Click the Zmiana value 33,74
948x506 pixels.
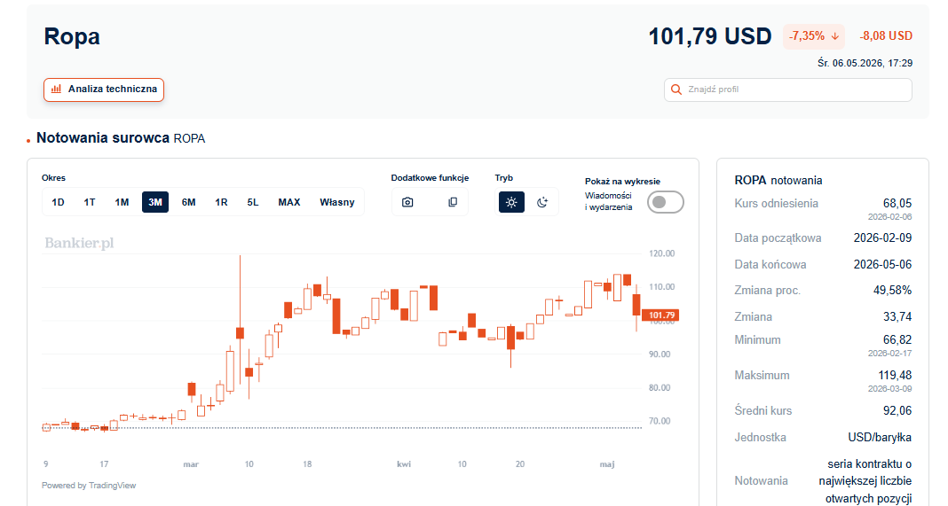(897, 317)
